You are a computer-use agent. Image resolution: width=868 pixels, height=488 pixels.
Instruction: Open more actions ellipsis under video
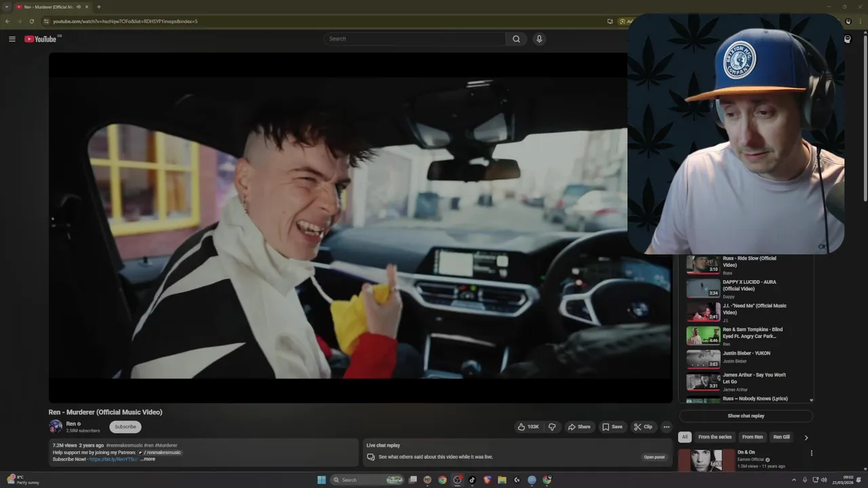pyautogui.click(x=667, y=427)
